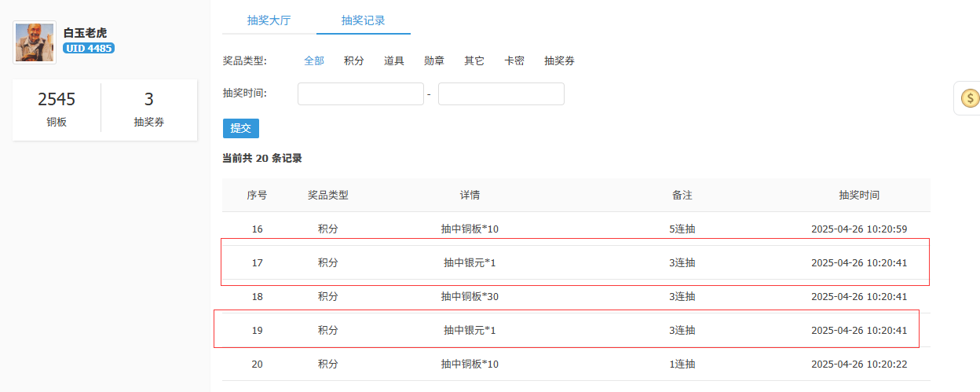Filter prize type by 全部

click(x=314, y=60)
